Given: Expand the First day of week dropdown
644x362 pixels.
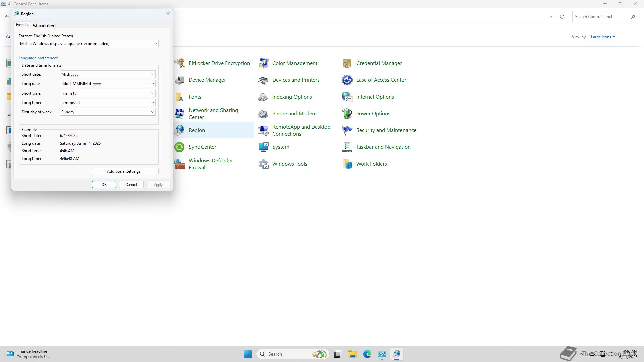Looking at the screenshot, I should [108, 112].
